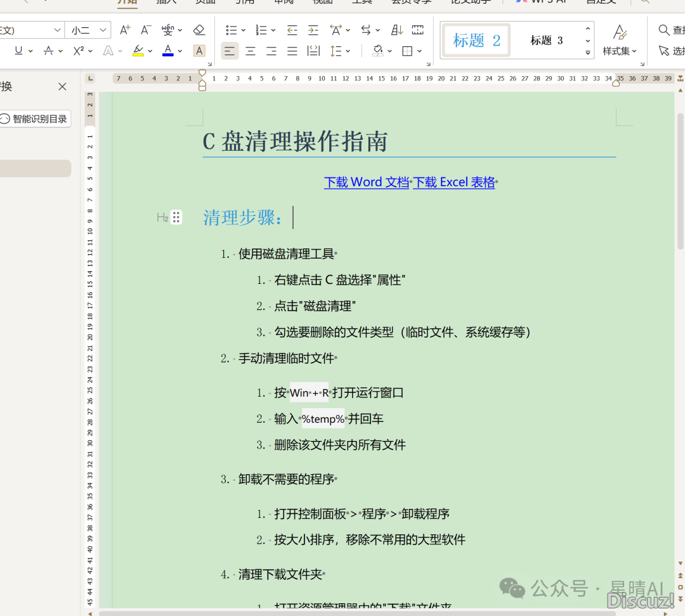Image resolution: width=685 pixels, height=616 pixels.
Task: Open the 下载 Excel 表格 link
Action: click(x=454, y=182)
